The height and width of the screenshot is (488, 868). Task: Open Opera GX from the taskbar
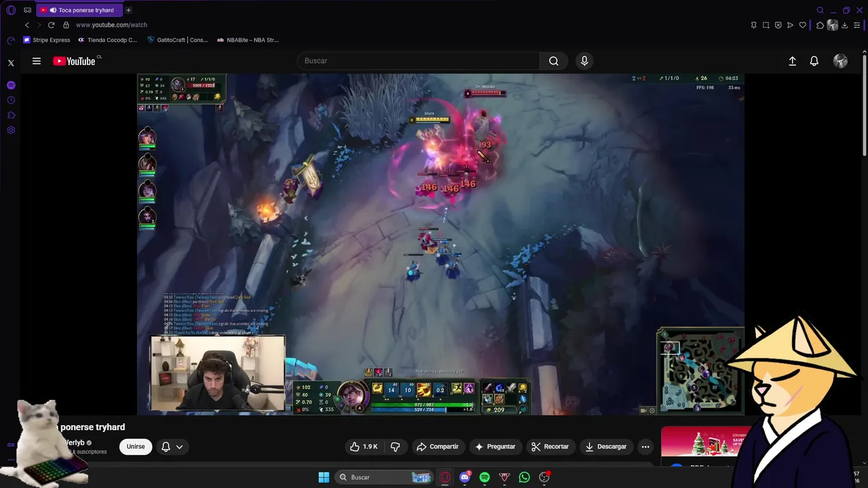(445, 477)
